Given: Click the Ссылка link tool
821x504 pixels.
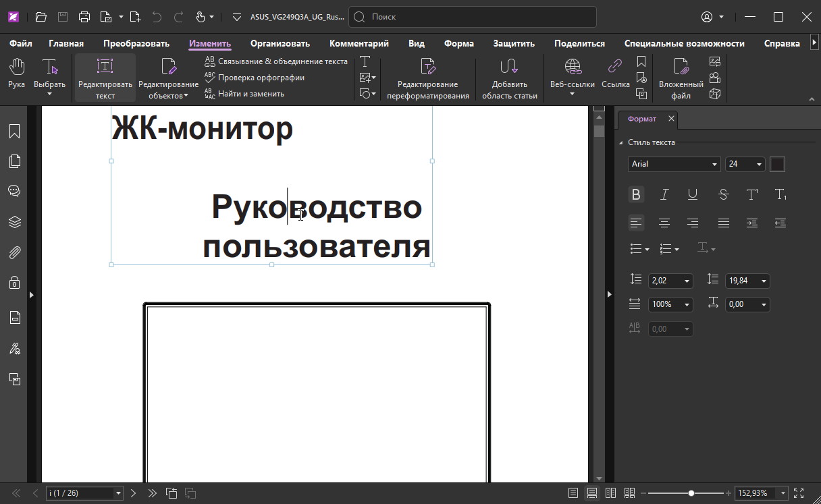Looking at the screenshot, I should [615, 73].
